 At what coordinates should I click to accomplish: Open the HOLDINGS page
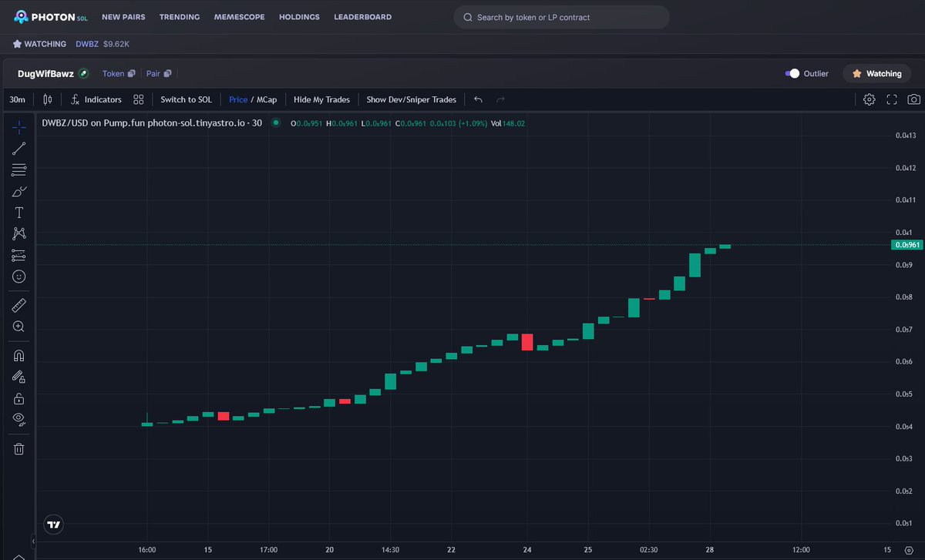pyautogui.click(x=299, y=17)
